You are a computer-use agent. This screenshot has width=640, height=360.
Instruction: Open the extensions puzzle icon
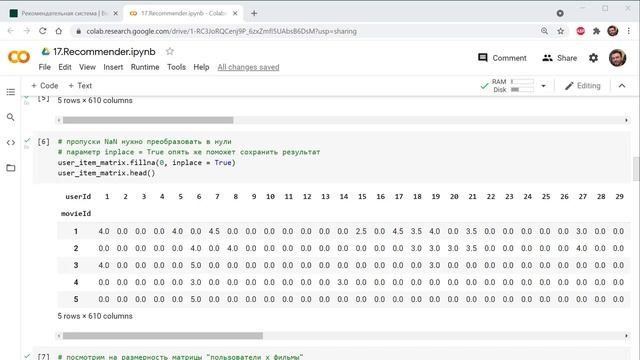596,31
